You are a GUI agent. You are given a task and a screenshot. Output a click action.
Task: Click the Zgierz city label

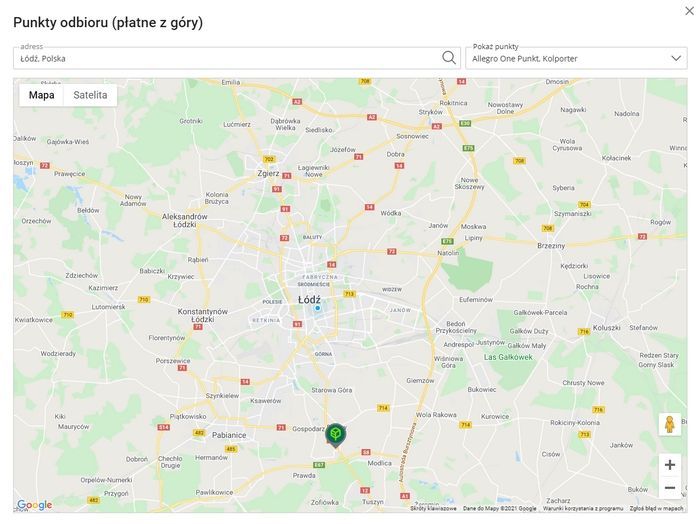tap(269, 172)
